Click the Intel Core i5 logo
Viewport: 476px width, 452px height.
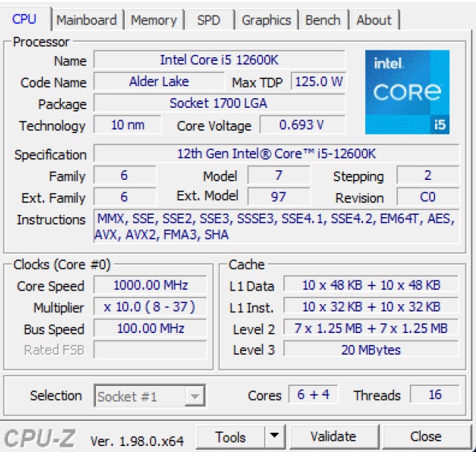407,92
